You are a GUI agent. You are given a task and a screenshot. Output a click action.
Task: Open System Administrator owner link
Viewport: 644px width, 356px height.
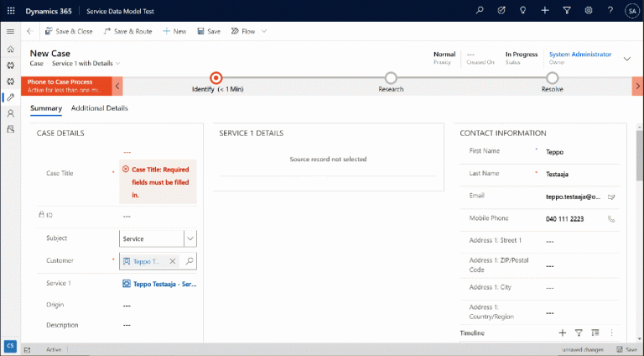(580, 55)
